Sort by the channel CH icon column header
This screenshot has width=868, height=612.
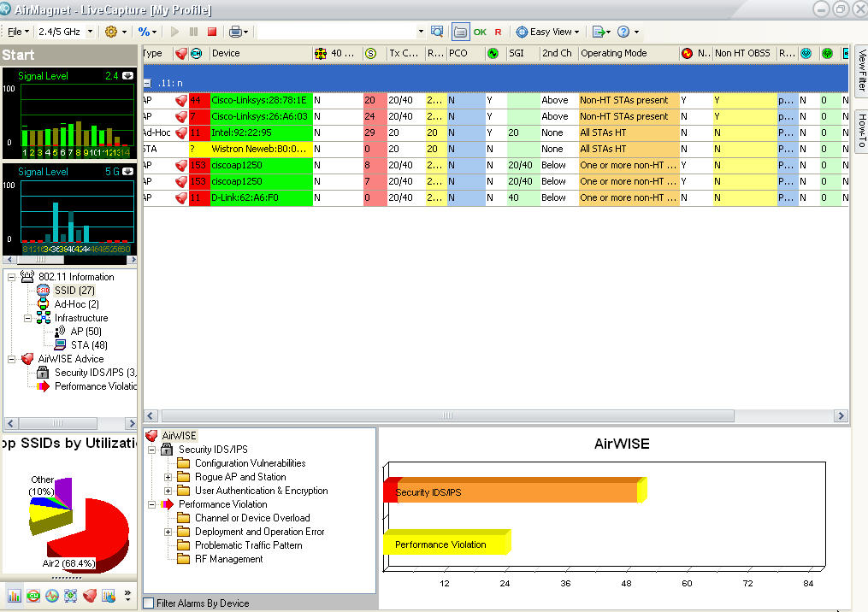point(197,53)
